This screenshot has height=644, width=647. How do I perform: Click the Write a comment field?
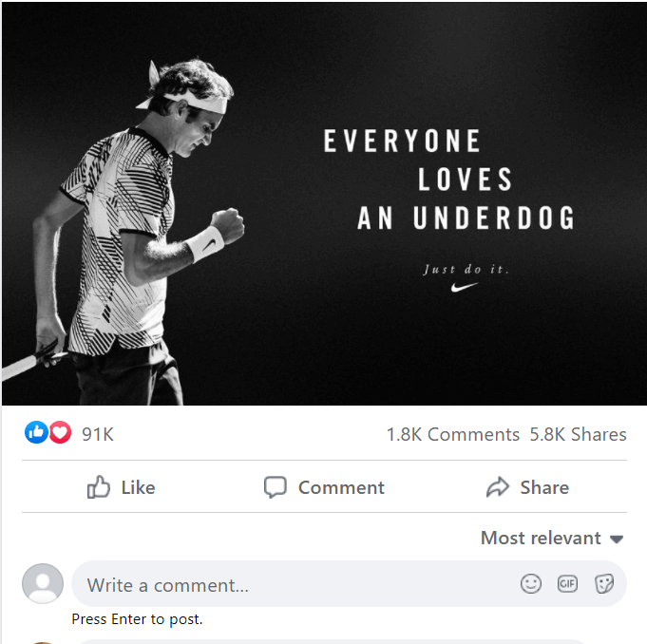tap(349, 584)
